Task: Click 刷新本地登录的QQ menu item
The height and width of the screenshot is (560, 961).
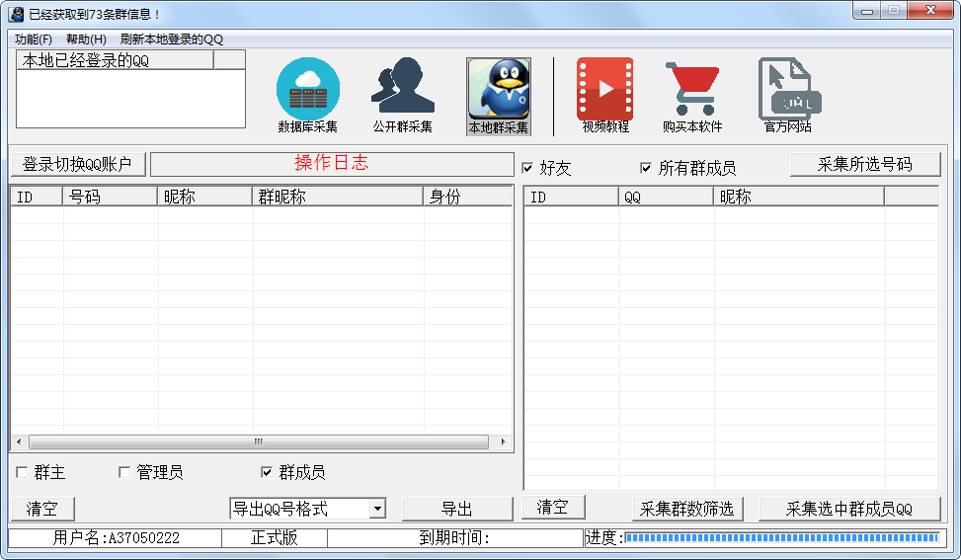Action: click(x=172, y=40)
